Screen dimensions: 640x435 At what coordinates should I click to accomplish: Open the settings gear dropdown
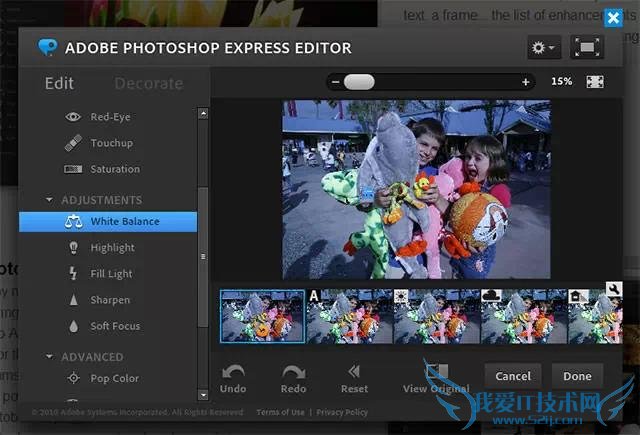point(542,48)
